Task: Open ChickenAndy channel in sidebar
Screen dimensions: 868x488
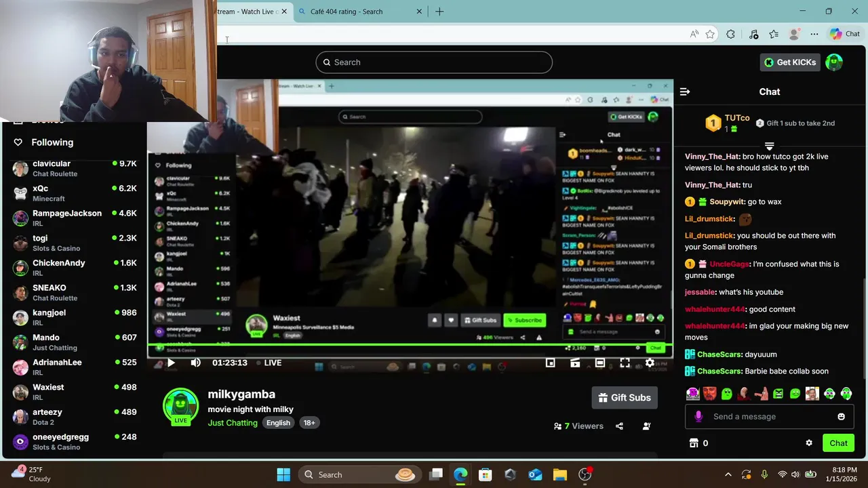Action: point(75,268)
